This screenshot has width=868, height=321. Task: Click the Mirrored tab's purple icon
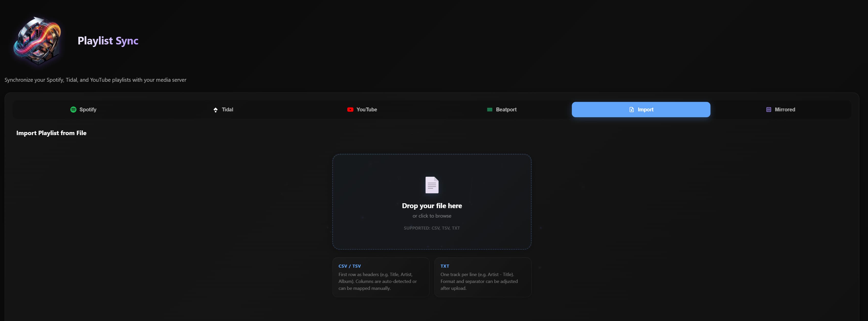769,110
